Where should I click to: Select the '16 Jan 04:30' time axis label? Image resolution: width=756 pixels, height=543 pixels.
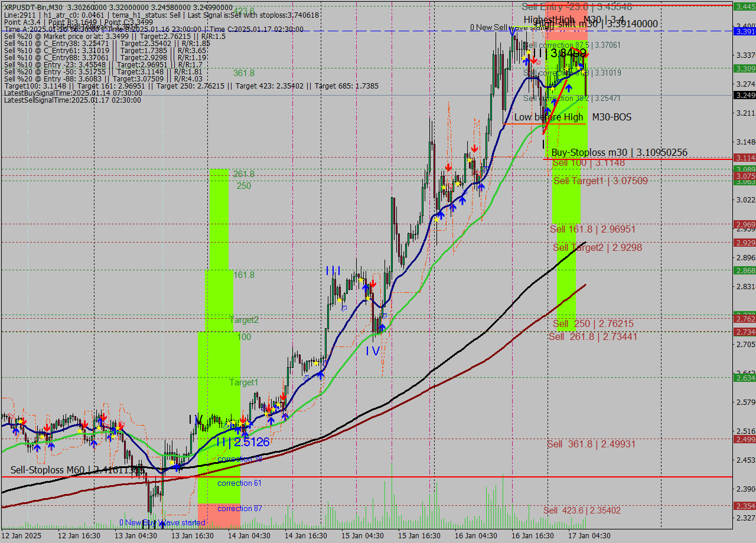[475, 536]
